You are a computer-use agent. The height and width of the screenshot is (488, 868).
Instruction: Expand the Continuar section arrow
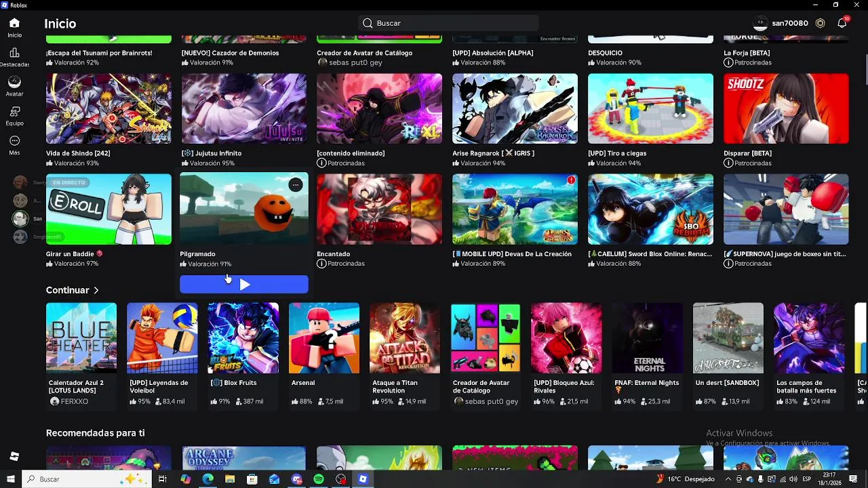click(x=96, y=290)
